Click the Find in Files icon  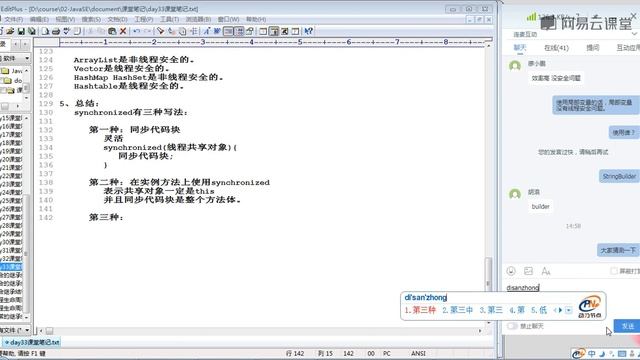(x=182, y=31)
